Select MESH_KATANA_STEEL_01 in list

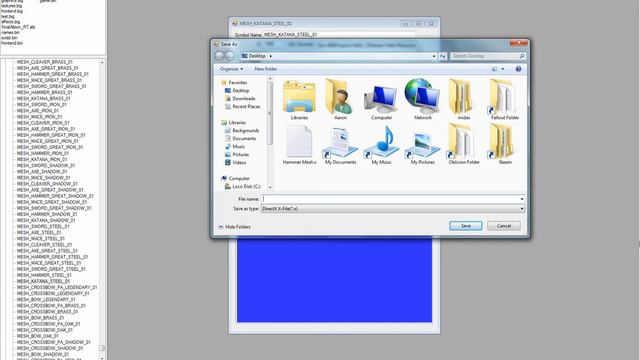pyautogui.click(x=43, y=281)
